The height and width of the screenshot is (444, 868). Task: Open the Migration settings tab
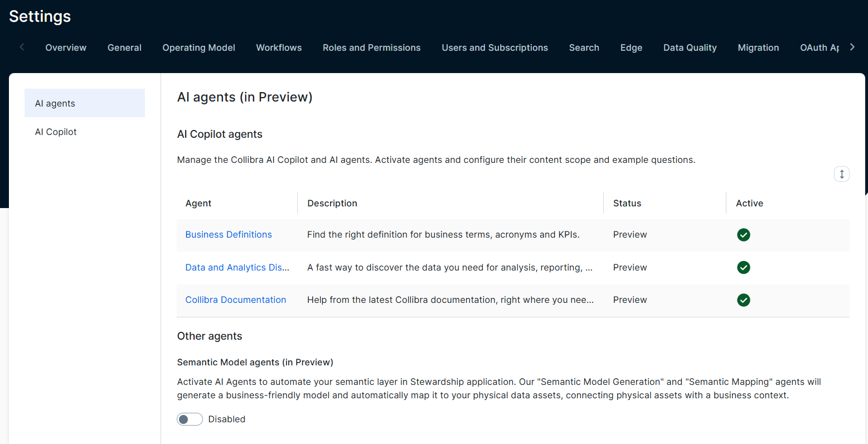[758, 48]
